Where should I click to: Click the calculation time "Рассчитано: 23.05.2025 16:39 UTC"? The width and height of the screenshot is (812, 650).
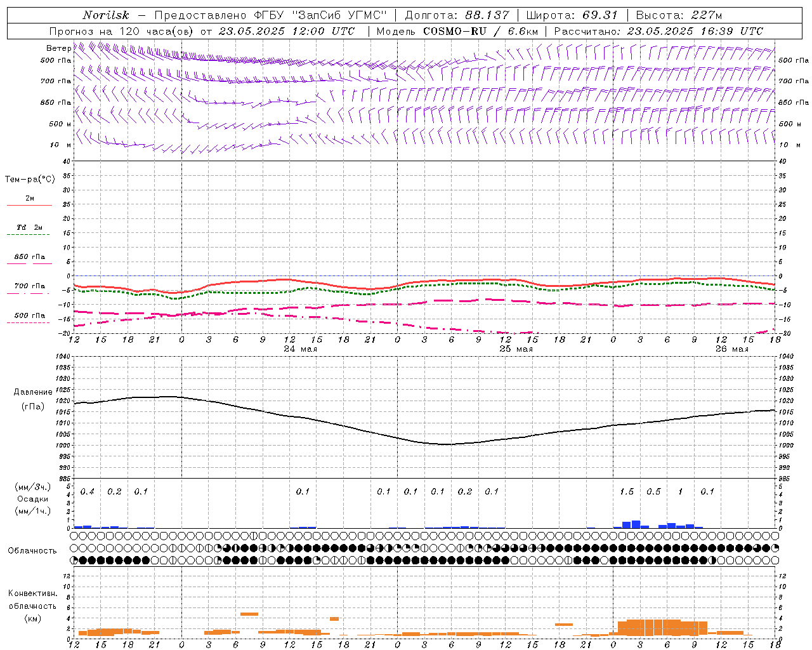point(658,31)
